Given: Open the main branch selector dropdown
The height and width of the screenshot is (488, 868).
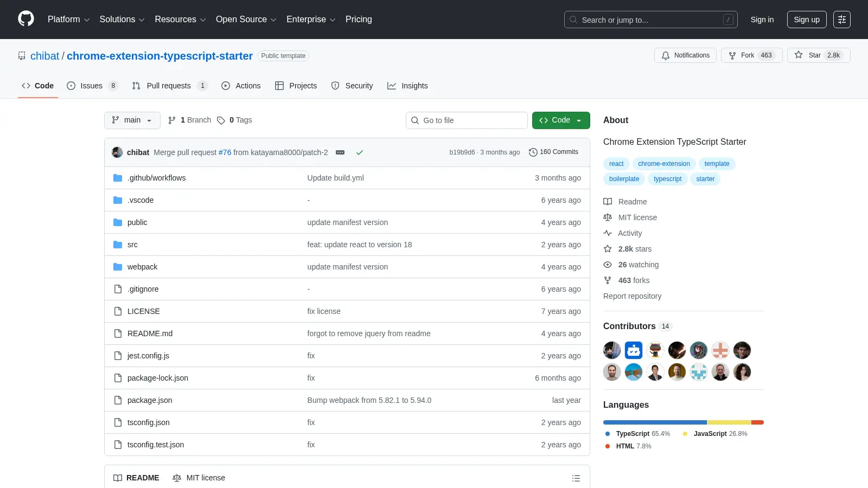Looking at the screenshot, I should tap(132, 120).
